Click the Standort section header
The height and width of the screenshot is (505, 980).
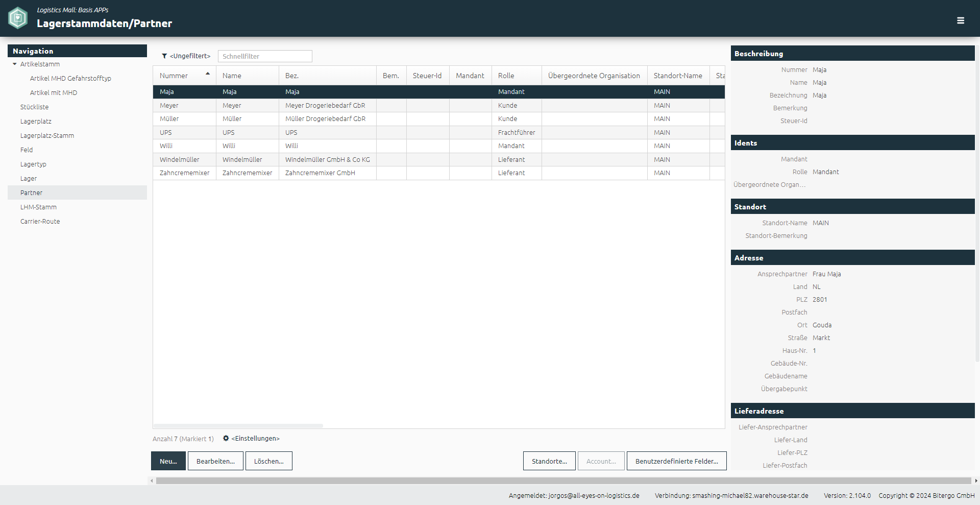[x=853, y=207]
